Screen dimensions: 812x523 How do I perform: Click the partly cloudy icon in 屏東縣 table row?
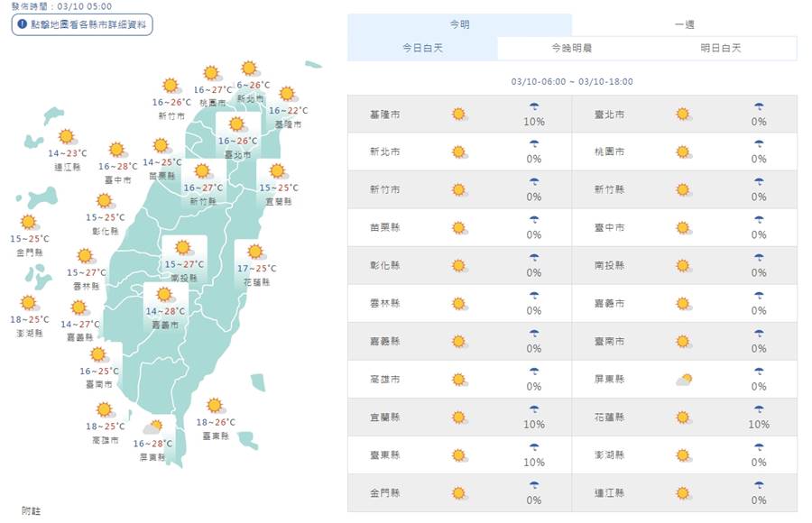[684, 380]
